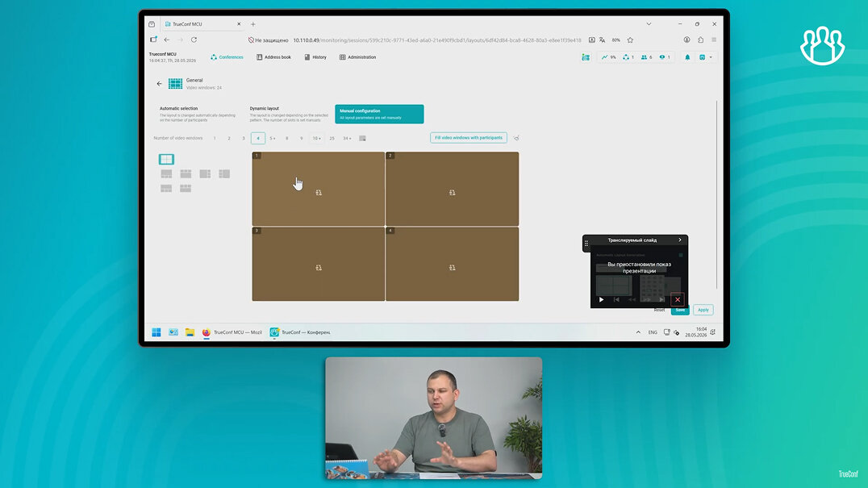Select Manual configuration mode
This screenshot has height=488, width=868.
[379, 114]
